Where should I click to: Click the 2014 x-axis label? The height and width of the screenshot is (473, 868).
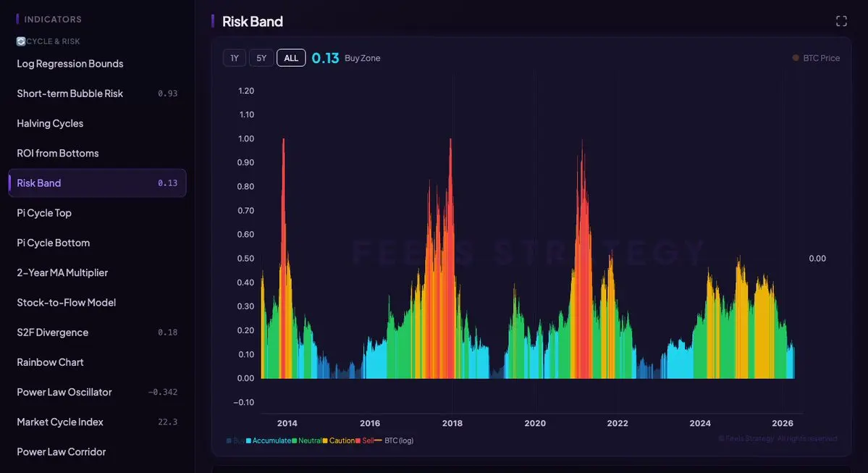(x=287, y=423)
